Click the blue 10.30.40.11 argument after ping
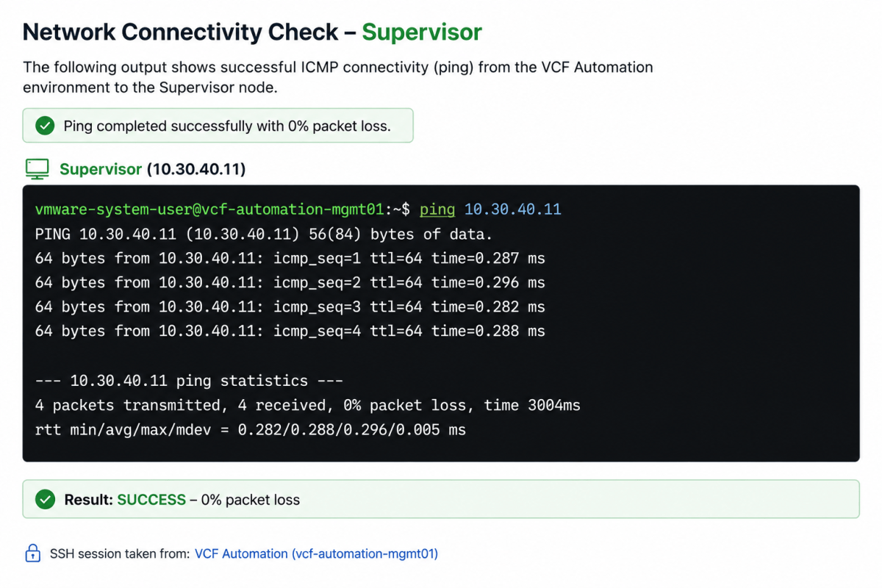This screenshot has height=588, width=882. [x=513, y=209]
